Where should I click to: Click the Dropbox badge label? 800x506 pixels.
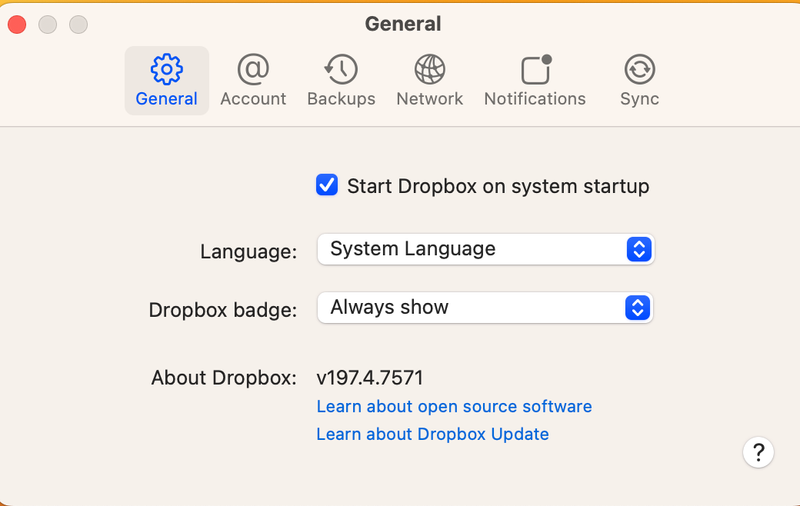[223, 310]
